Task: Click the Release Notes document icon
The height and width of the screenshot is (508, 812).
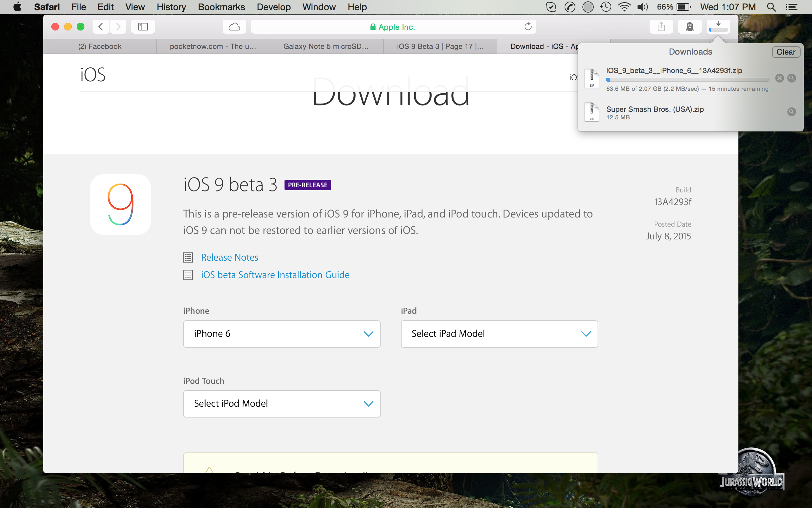Action: tap(188, 257)
